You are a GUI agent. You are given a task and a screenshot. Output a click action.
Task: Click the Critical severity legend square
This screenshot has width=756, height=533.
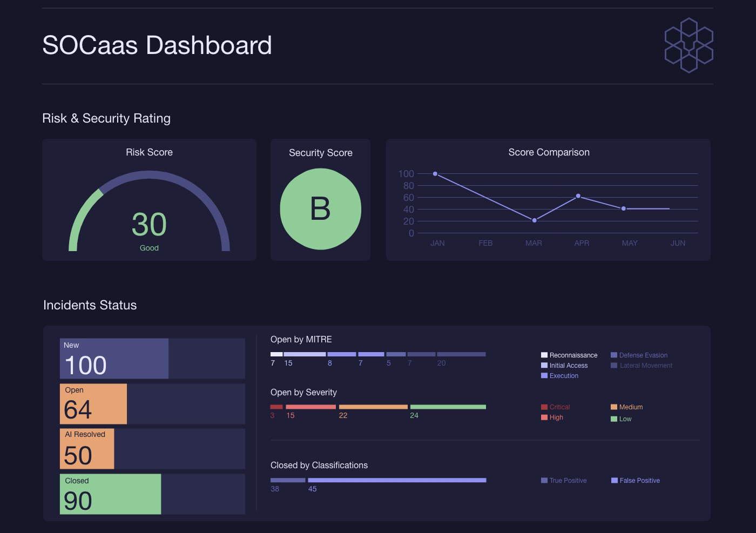544,407
